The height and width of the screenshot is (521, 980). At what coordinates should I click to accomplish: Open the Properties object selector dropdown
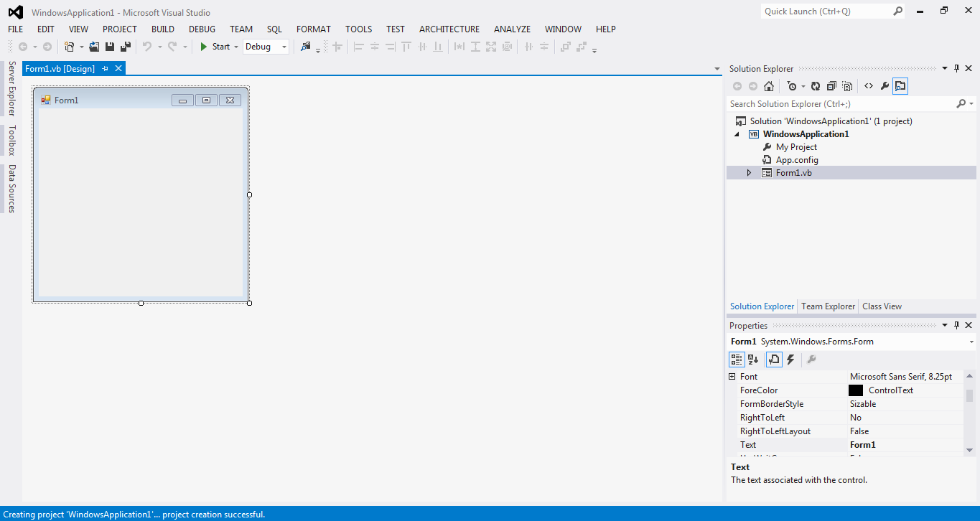971,342
